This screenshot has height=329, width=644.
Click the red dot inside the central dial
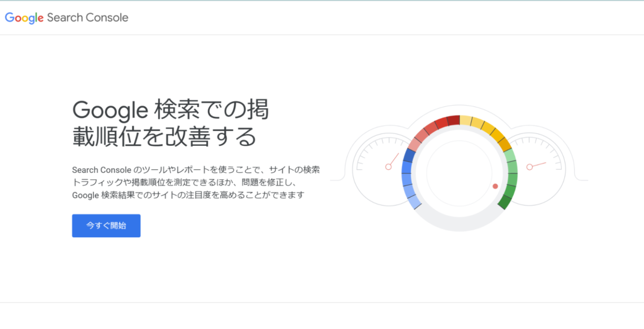[x=495, y=186]
